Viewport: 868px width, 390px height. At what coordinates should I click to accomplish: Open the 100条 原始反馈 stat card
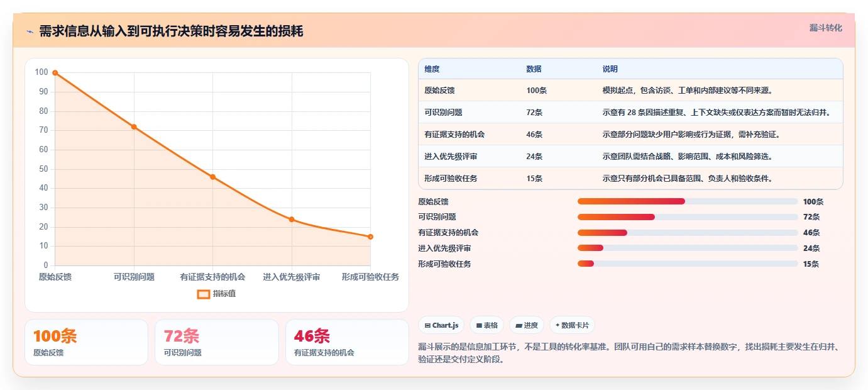(x=86, y=342)
